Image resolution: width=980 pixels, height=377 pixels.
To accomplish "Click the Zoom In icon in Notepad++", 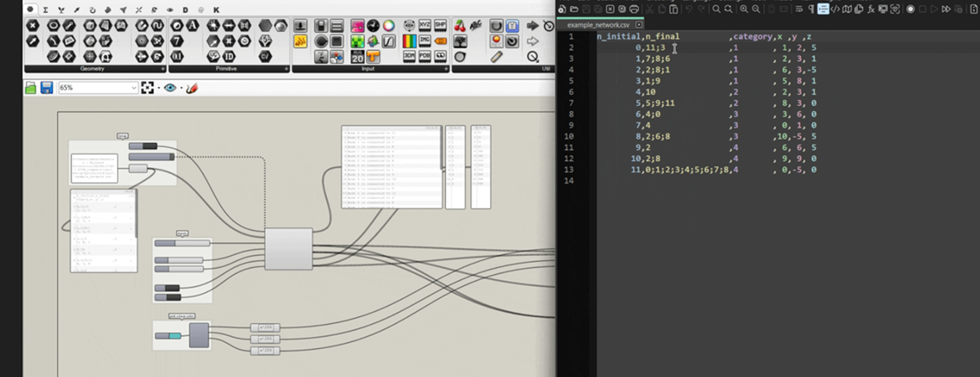I will (744, 9).
